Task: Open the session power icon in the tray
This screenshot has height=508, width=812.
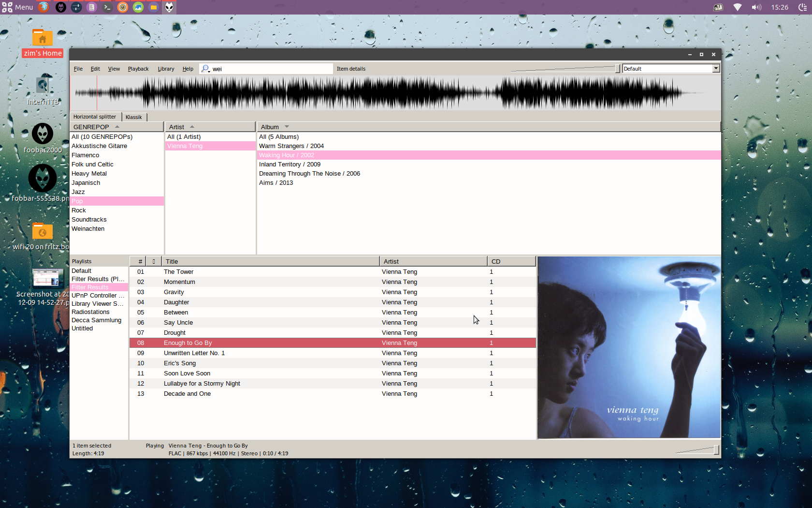Action: tap(802, 7)
